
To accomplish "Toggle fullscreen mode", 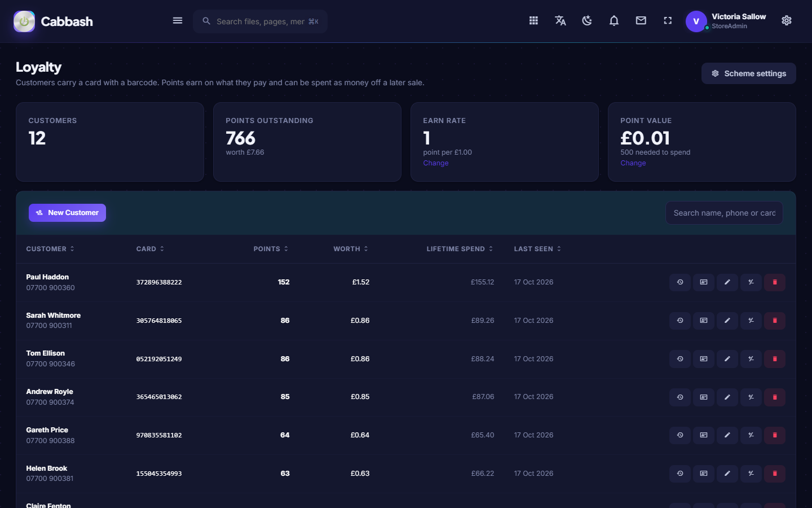I will tap(668, 21).
